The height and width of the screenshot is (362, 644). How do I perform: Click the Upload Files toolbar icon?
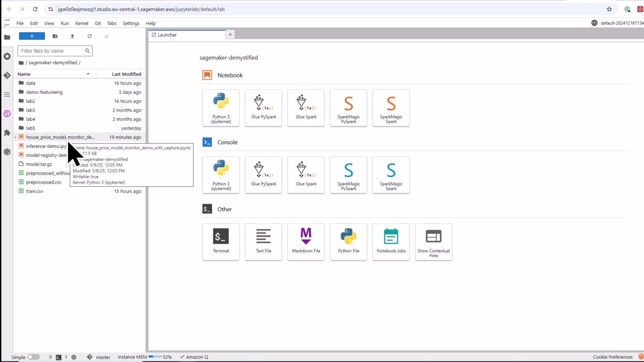tap(72, 36)
